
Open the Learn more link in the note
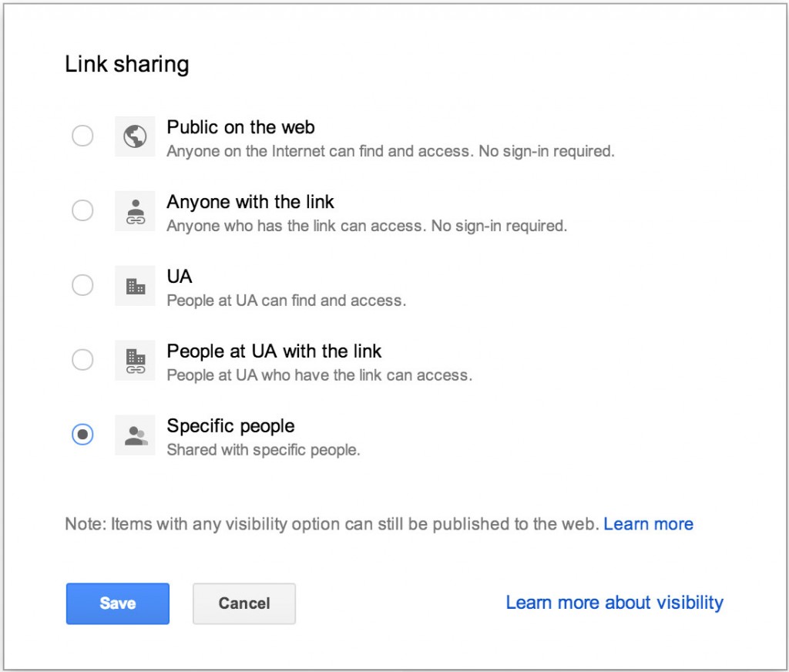(x=648, y=524)
